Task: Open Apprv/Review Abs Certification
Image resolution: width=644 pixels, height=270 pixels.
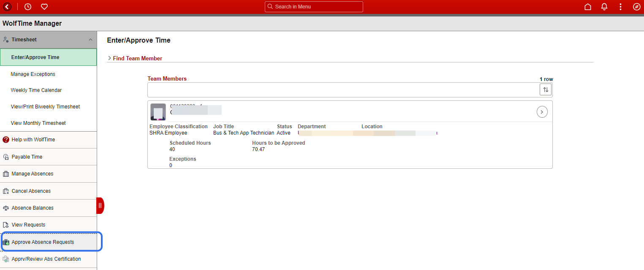Action: 49,259
